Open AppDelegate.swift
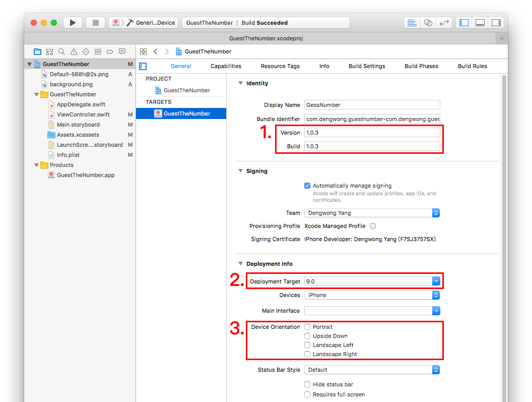 [81, 104]
